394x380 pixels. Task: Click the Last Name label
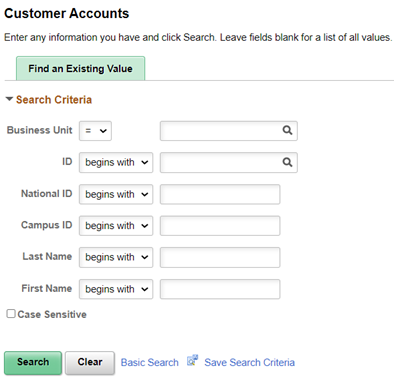(47, 256)
